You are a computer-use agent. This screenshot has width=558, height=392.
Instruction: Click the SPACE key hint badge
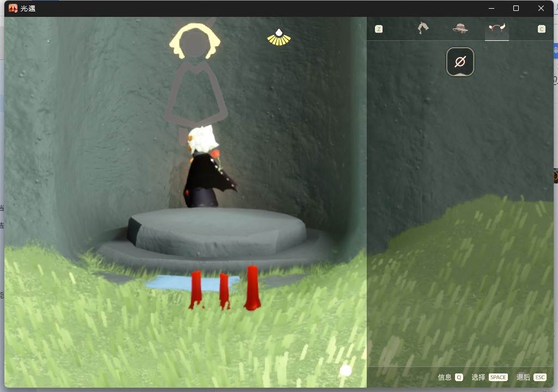point(498,377)
